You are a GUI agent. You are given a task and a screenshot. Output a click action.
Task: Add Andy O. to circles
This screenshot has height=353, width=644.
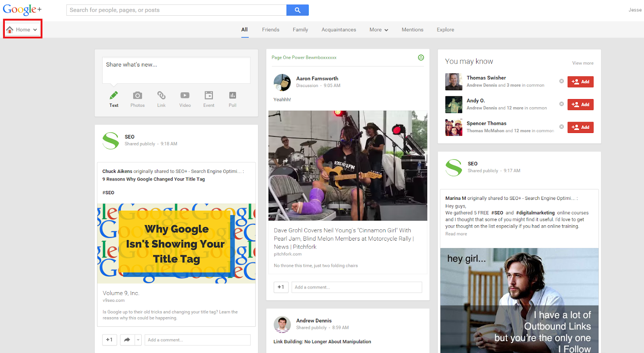(x=580, y=105)
